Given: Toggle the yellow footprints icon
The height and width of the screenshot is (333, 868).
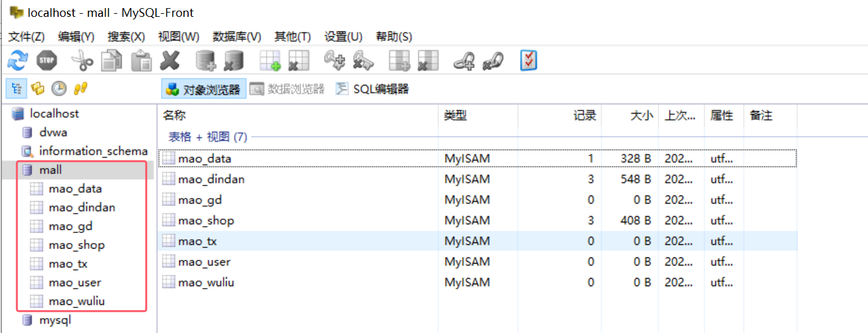Looking at the screenshot, I should [x=79, y=89].
